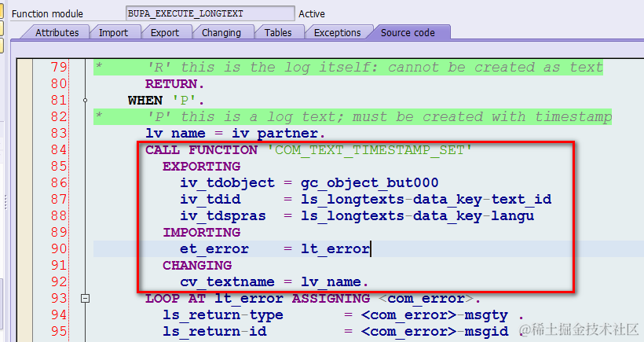
Task: Click the Function module name field
Action: [210, 13]
